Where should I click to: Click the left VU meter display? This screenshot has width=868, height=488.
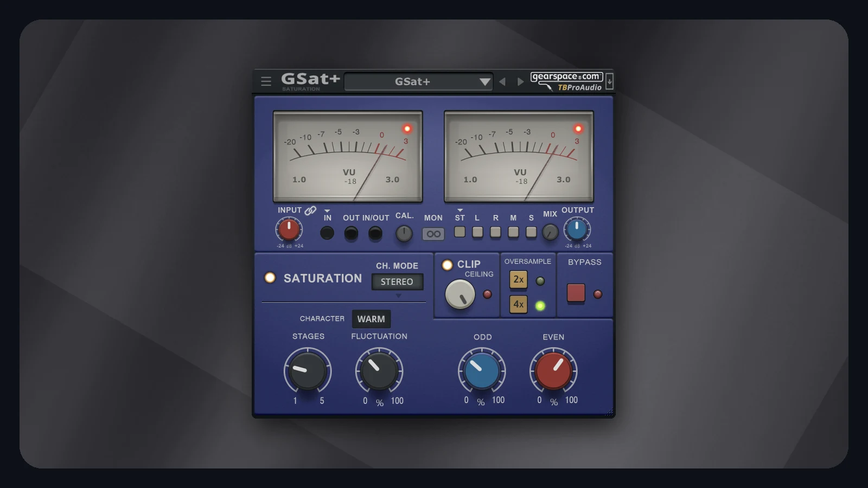(348, 156)
